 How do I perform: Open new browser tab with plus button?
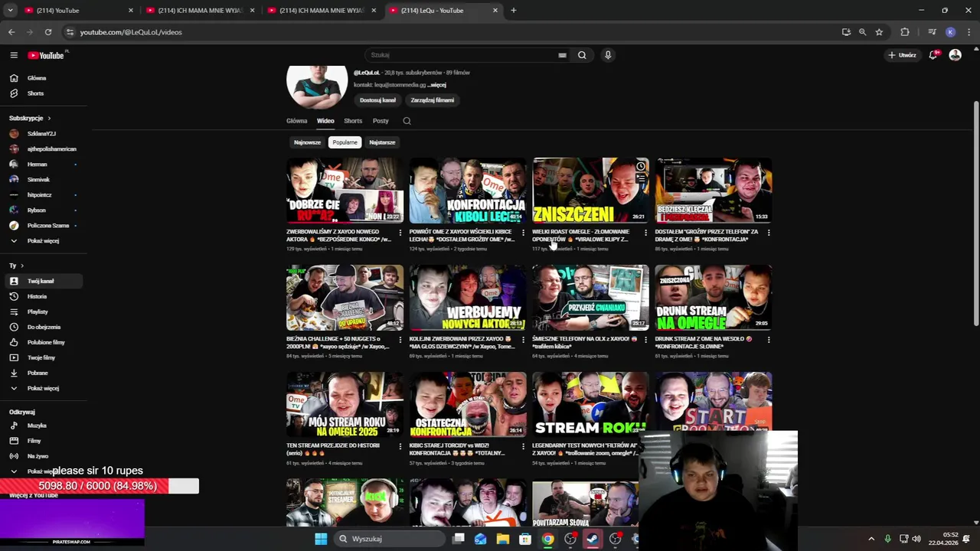coord(514,11)
